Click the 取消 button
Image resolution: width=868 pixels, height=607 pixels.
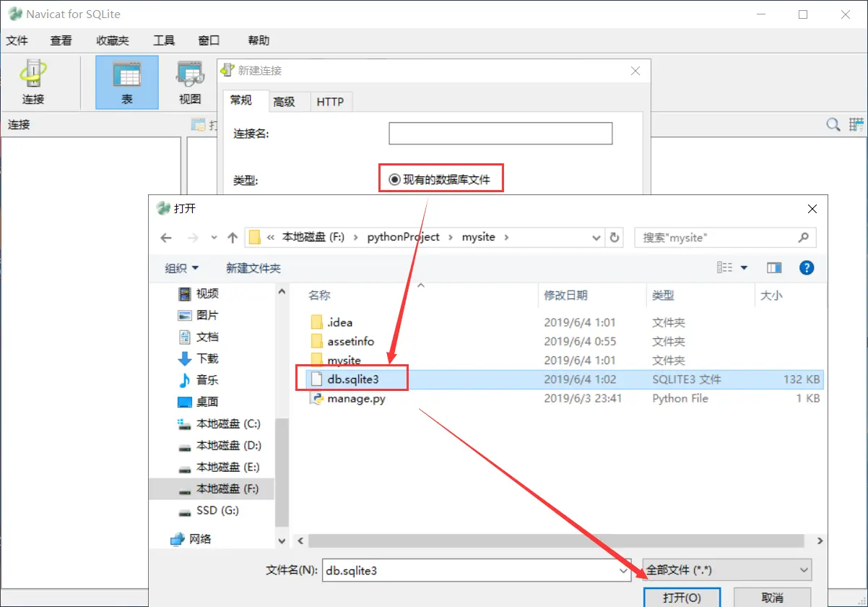tap(772, 598)
